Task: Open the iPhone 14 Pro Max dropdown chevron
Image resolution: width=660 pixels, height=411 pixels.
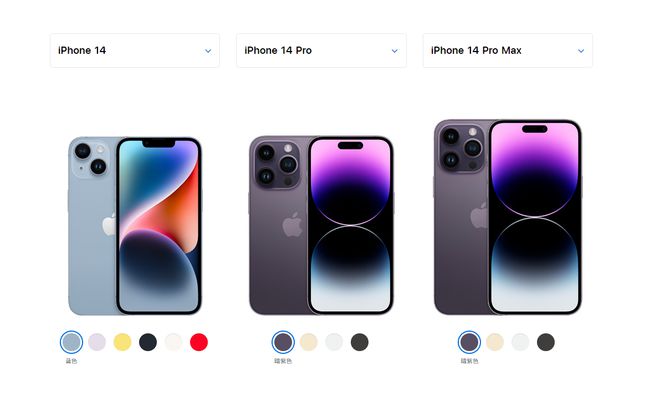Action: (x=581, y=51)
